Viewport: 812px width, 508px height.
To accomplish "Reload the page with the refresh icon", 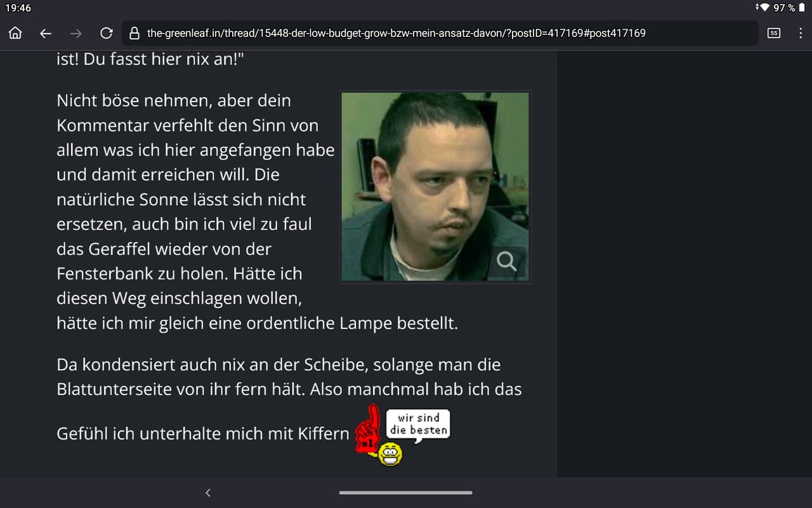I will click(107, 33).
